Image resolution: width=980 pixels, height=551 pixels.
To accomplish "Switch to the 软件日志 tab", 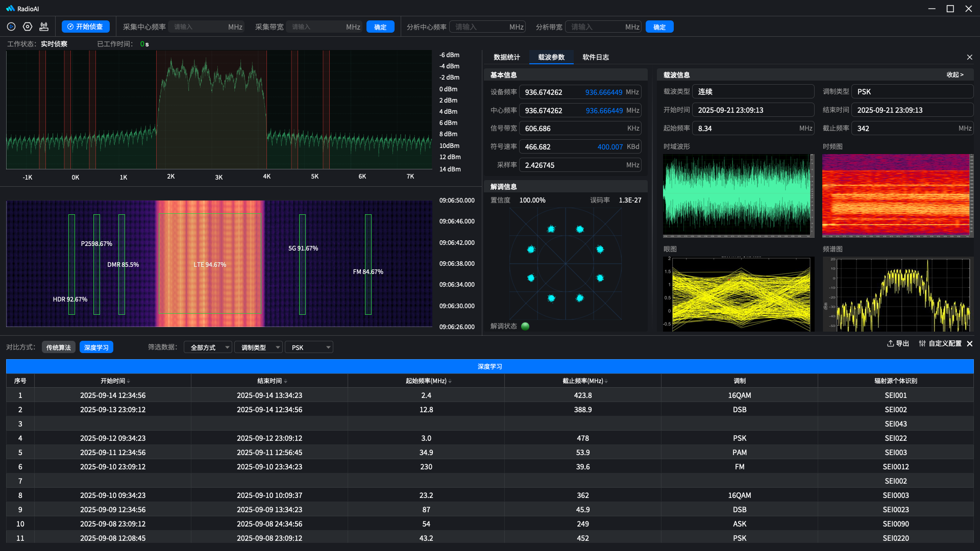I will (x=596, y=57).
